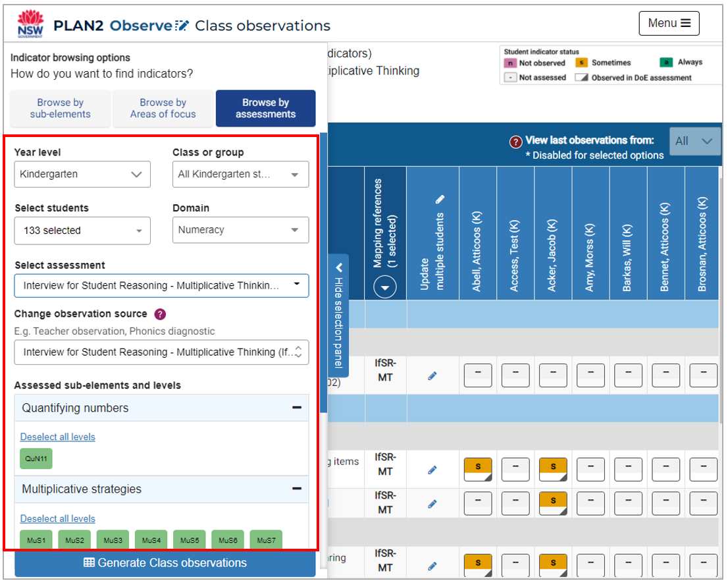Click the Sometimes legend swatch

pyautogui.click(x=581, y=63)
